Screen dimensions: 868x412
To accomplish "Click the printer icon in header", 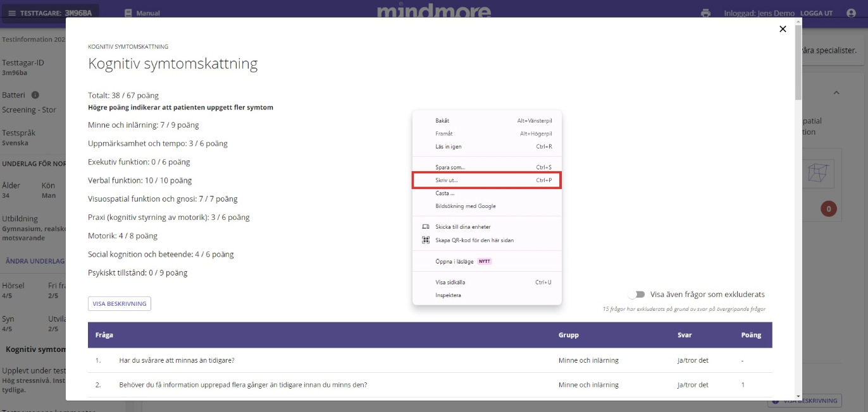I will click(705, 13).
